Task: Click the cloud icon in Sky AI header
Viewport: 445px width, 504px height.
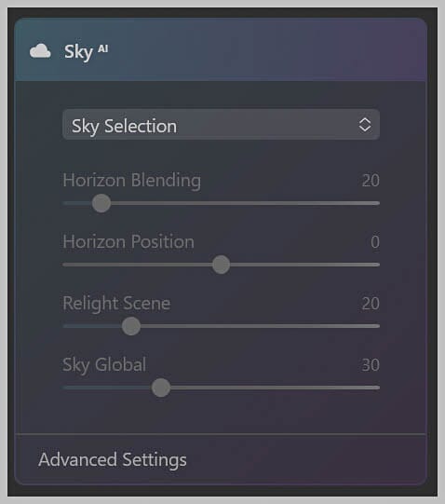Action: [40, 51]
